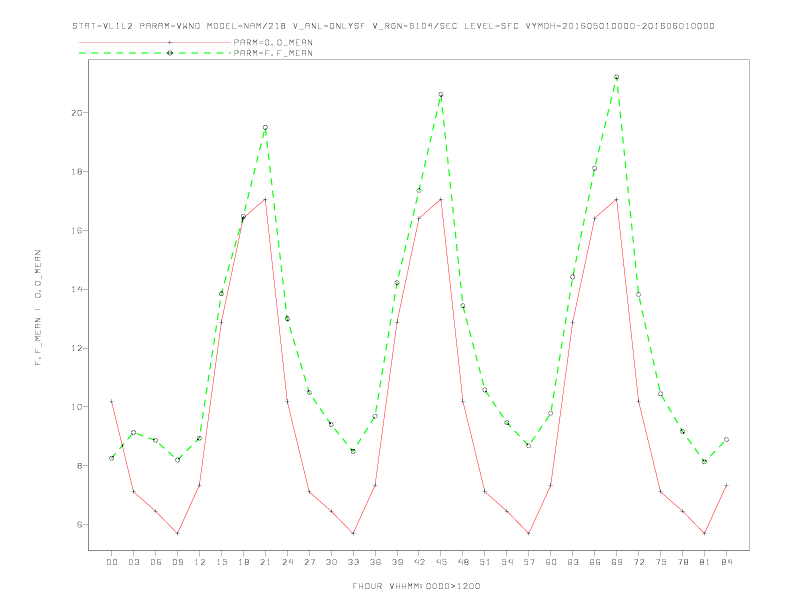792x612 pixels.
Task: Click x-axis tick label 45
Action: (441, 562)
